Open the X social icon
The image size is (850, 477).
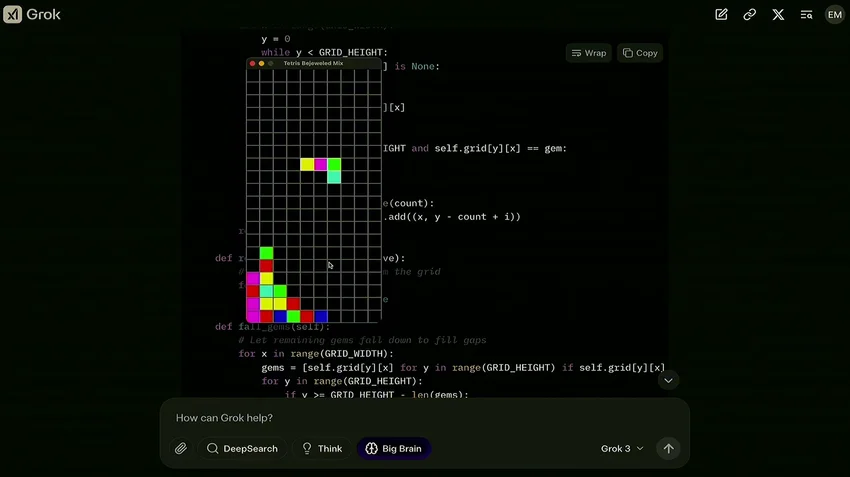point(778,15)
